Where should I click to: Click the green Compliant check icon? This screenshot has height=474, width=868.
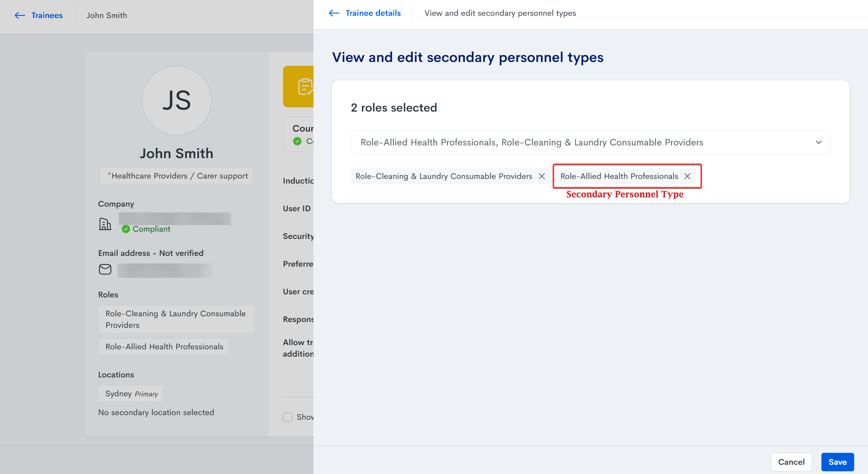click(126, 229)
